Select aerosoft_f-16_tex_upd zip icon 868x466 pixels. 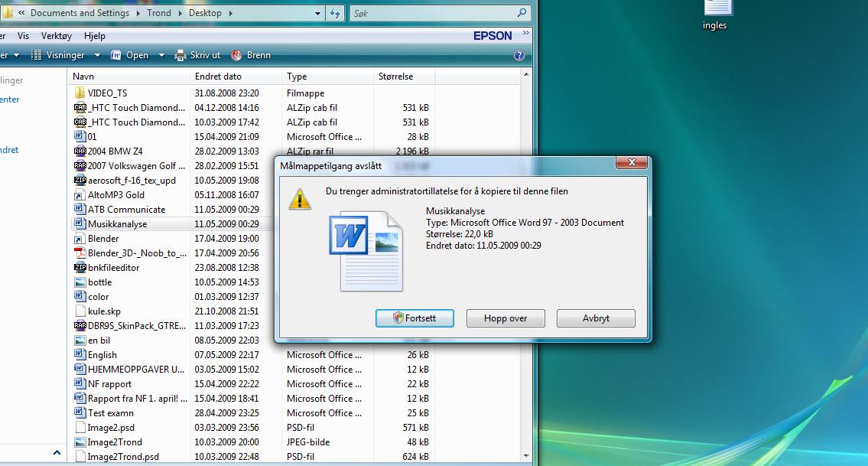coord(80,180)
